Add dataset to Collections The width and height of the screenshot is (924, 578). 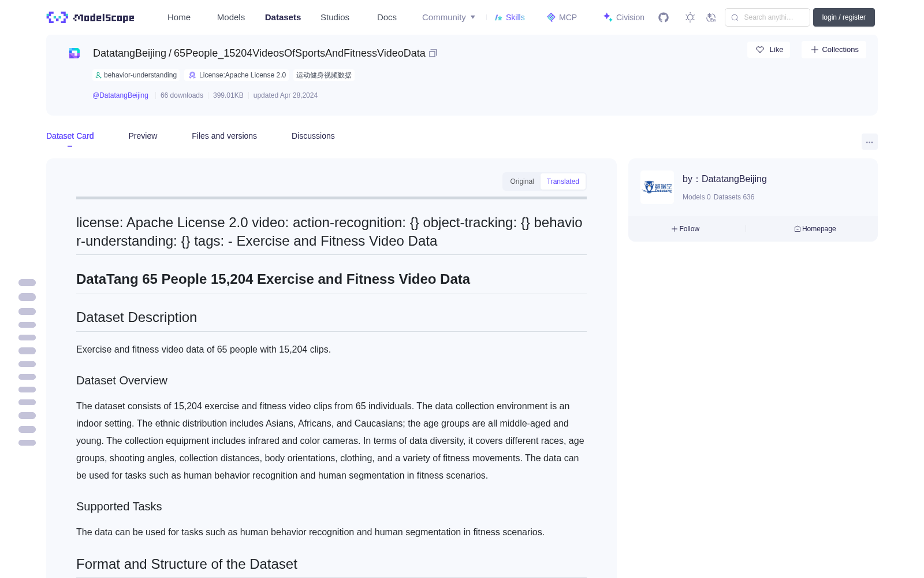(834, 50)
